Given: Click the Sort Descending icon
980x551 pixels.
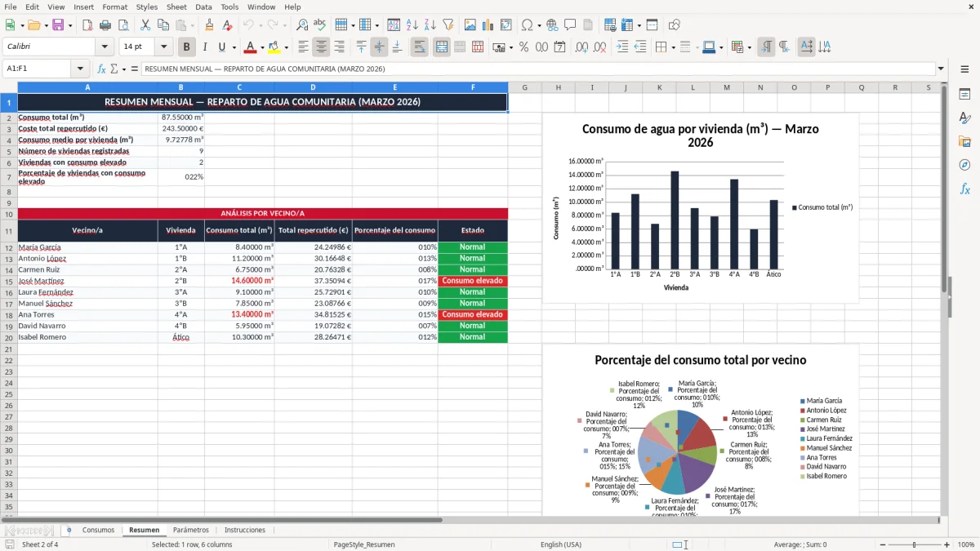Looking at the screenshot, I should click(x=430, y=25).
